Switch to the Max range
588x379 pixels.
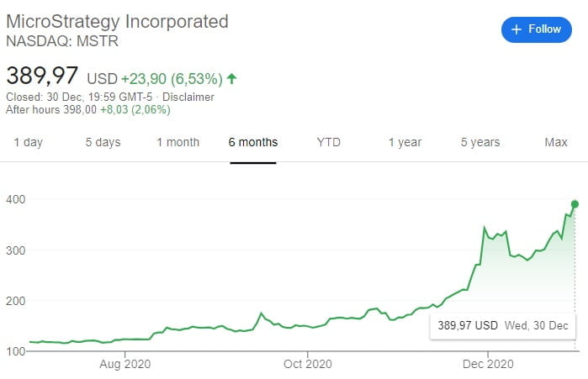pyautogui.click(x=556, y=142)
